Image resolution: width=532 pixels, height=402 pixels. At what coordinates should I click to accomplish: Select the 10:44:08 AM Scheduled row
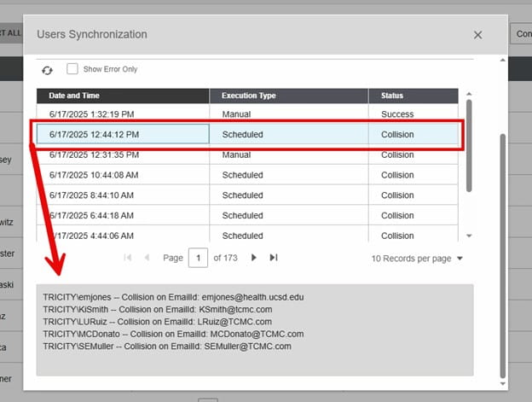click(x=247, y=175)
